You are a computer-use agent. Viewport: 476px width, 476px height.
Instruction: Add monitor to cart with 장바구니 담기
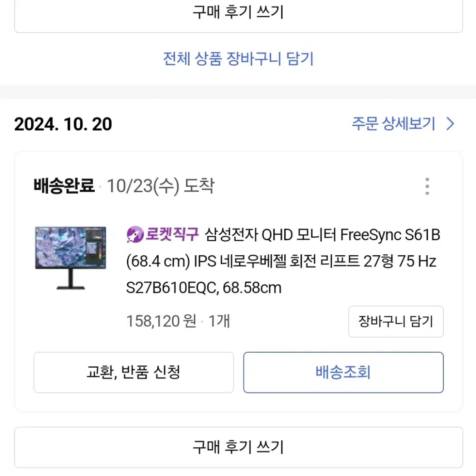396,321
